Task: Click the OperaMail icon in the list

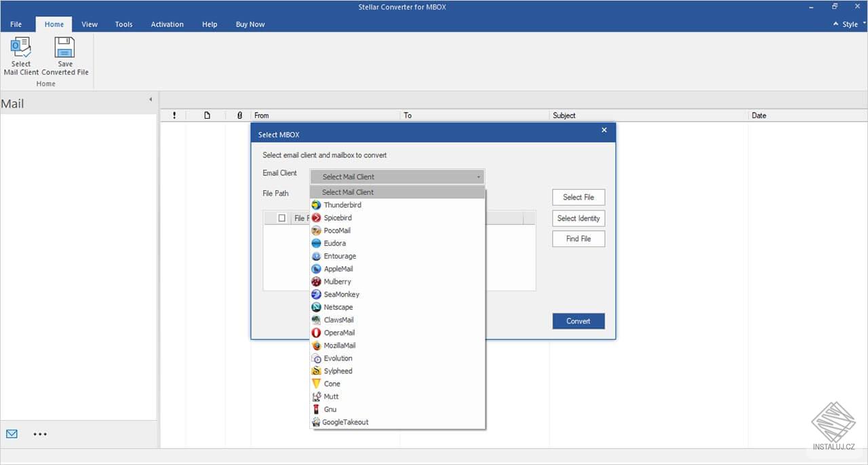Action: 316,333
